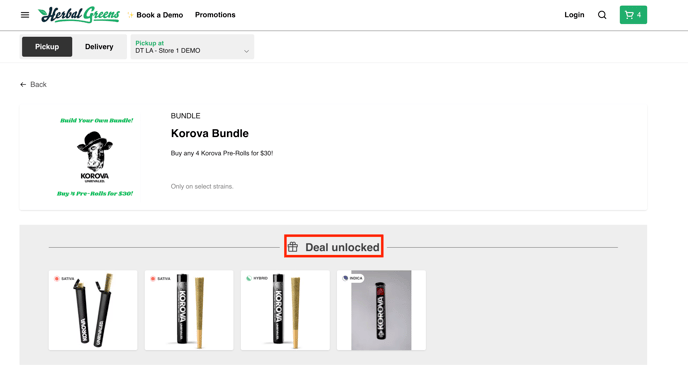The image size is (688, 374).
Task: Click the text 'Buy any 4 Korova Pre-Rolls for $30!'
Action: tap(222, 153)
